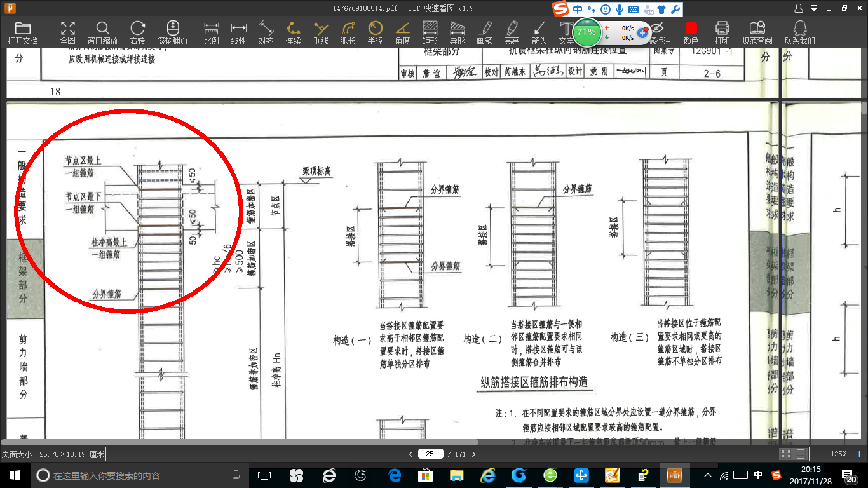Open Task View on the taskbar
Screen dimensions: 868x488
click(x=264, y=475)
